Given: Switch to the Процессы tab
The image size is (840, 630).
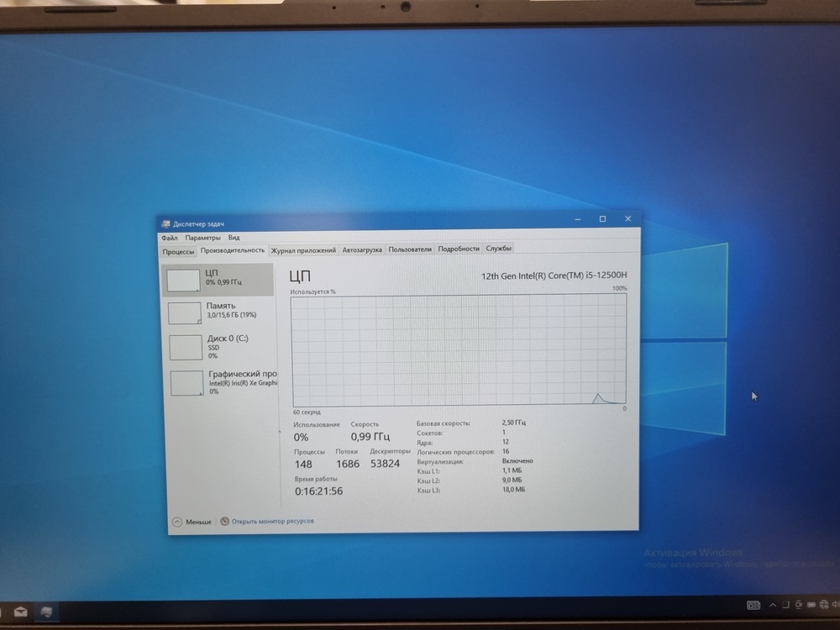Looking at the screenshot, I should pyautogui.click(x=178, y=251).
